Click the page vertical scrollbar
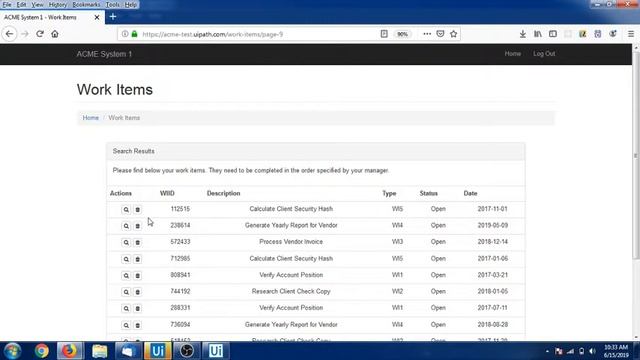The image size is (640, 360). [636, 155]
